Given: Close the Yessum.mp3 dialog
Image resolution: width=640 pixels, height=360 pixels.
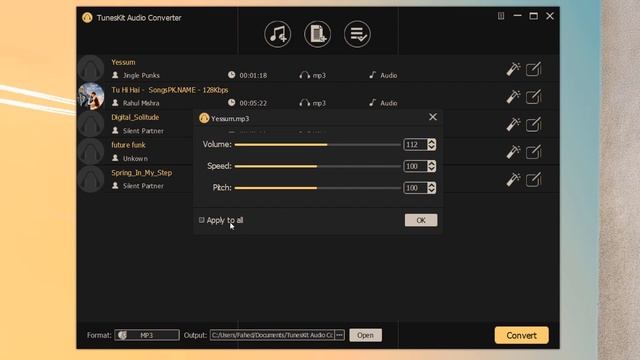Looking at the screenshot, I should (433, 117).
